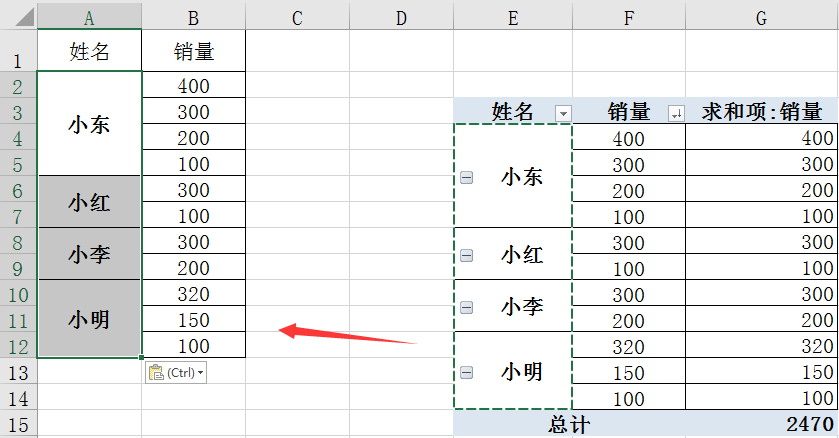Select merged cell 小李 in column A
Image resolution: width=839 pixels, height=438 pixels.
point(89,254)
